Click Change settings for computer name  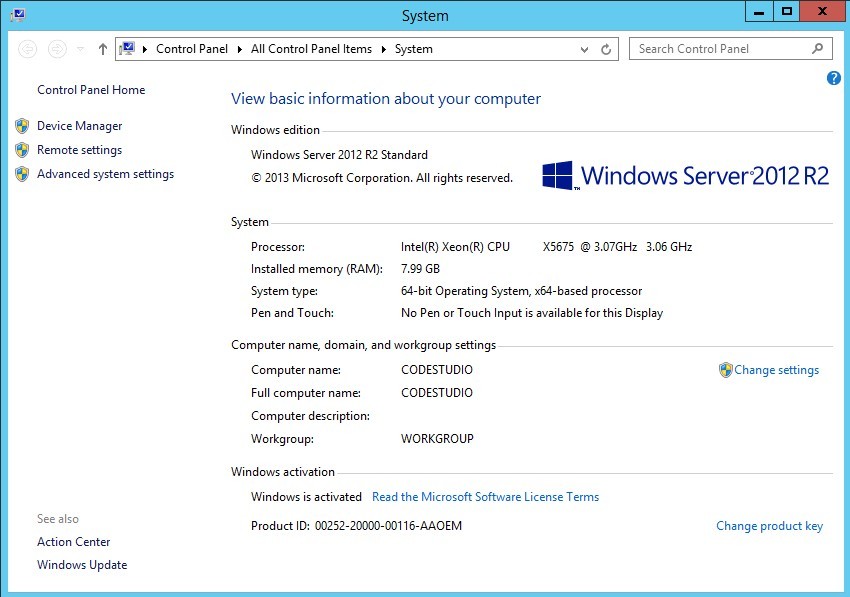coord(776,370)
